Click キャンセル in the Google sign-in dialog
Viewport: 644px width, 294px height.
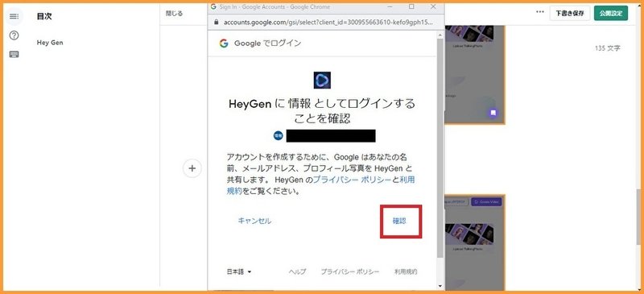pos(254,221)
